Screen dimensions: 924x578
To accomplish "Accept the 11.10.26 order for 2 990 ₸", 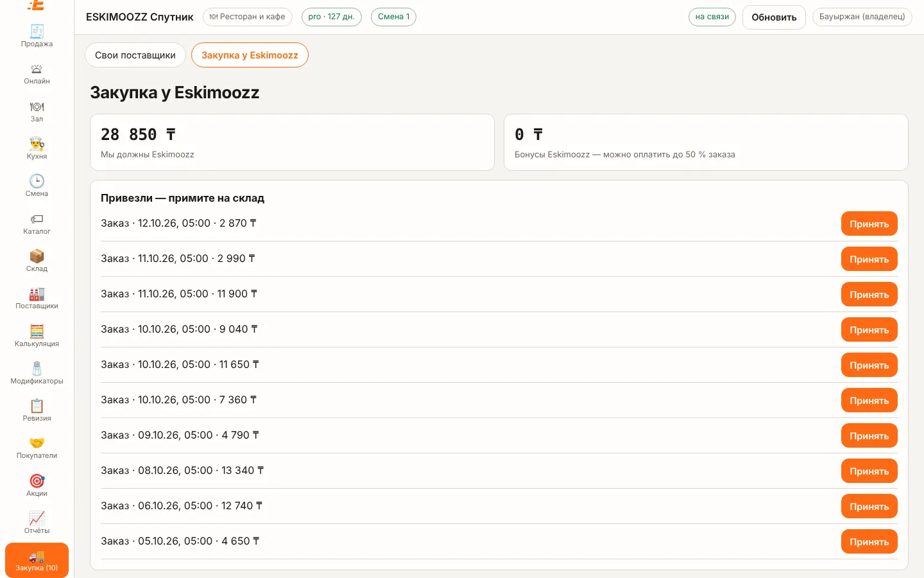I will pyautogui.click(x=869, y=259).
